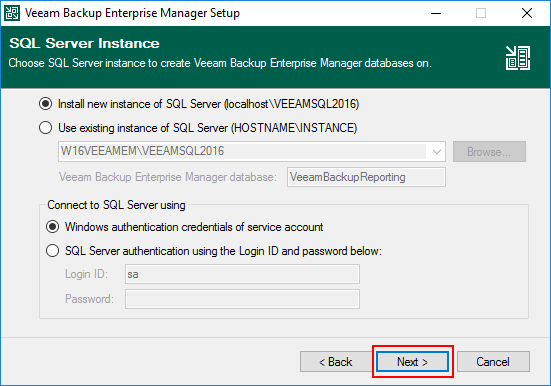This screenshot has height=386, width=551.
Task: Go back with the < Back button
Action: [x=336, y=361]
